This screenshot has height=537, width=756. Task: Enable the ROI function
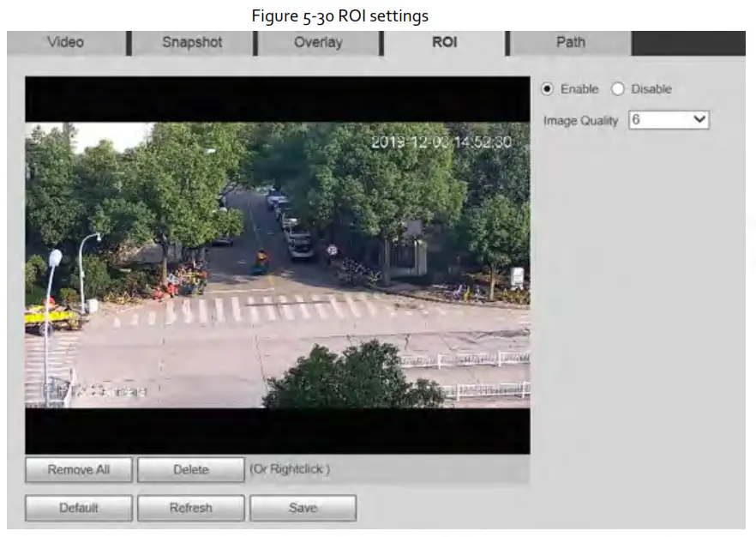point(546,88)
